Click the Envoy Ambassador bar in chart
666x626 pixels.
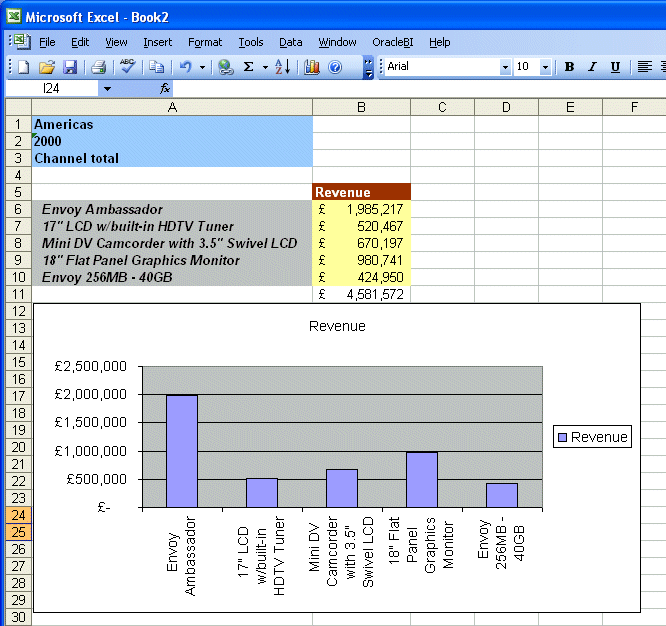click(x=182, y=451)
